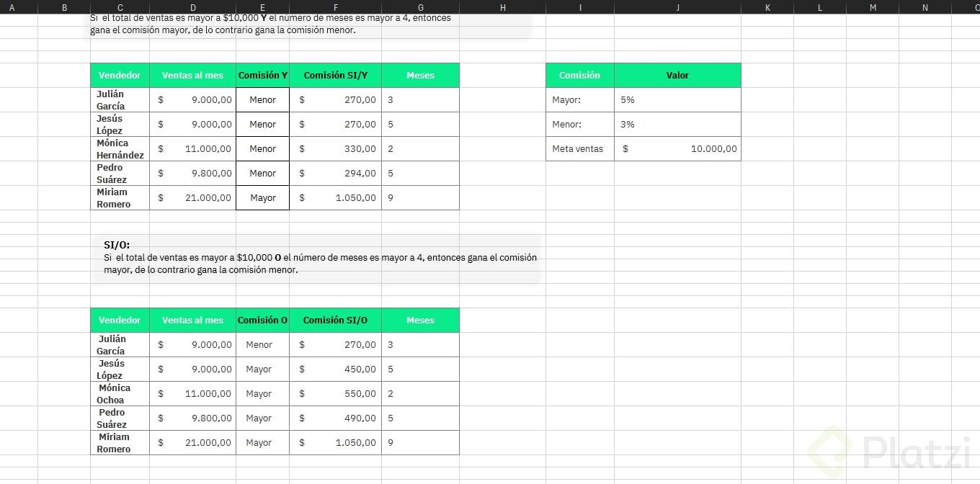Viewport: 980px width, 484px height.
Task: Select 'Meses' header in Comisión Y table
Action: [x=420, y=76]
